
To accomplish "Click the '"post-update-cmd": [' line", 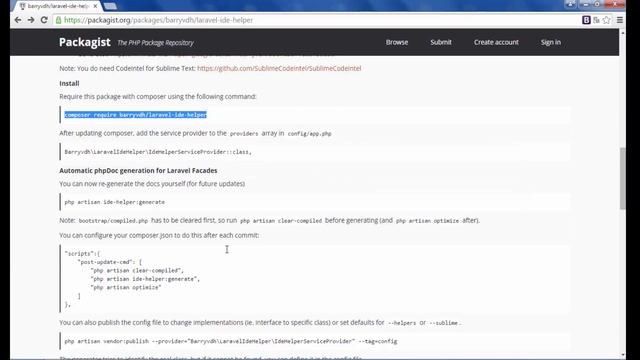I will [109, 262].
